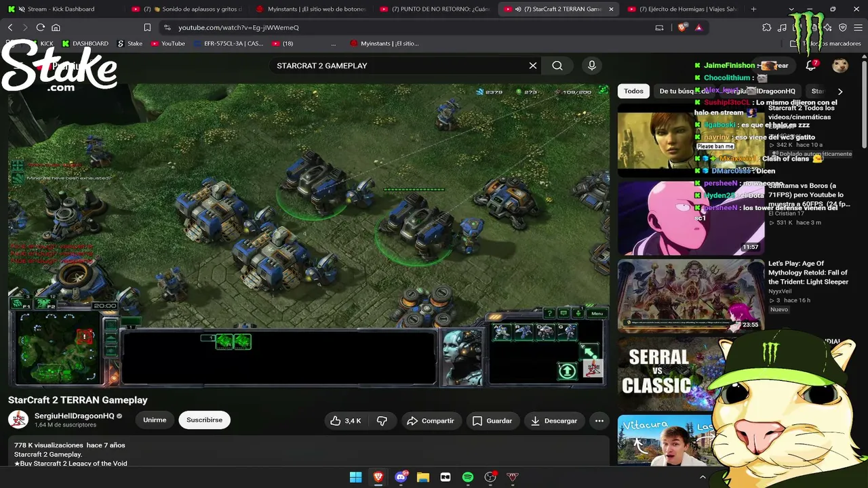Open the KICK bookmark
Viewport: 868px width, 488px height.
40,43
